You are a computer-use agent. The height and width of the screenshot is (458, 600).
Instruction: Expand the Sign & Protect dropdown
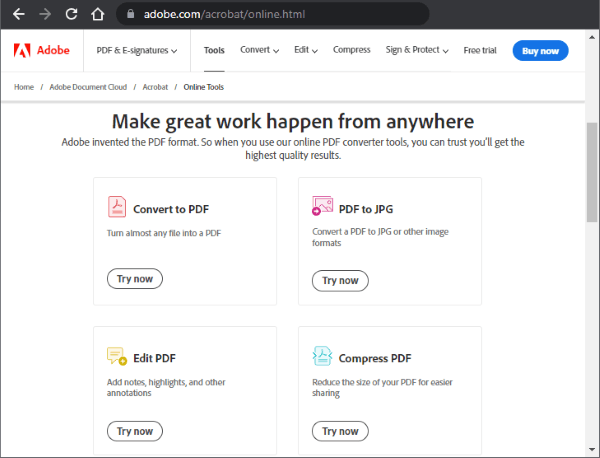click(417, 50)
